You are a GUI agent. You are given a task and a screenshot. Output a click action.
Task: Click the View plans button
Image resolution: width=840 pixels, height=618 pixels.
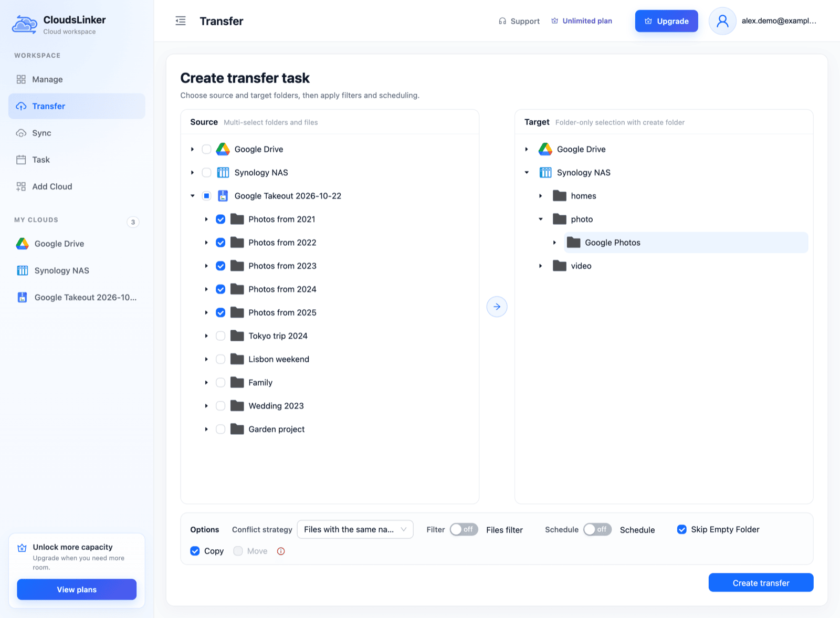pos(77,590)
